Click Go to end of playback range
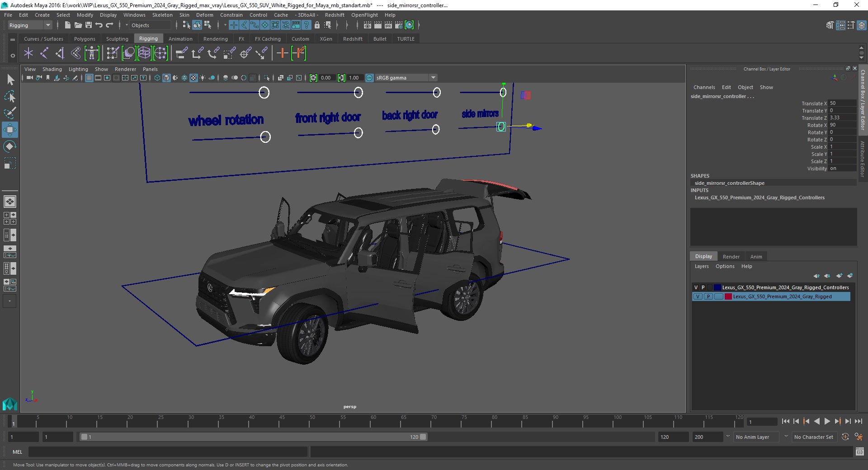This screenshot has width=868, height=470. [x=858, y=421]
